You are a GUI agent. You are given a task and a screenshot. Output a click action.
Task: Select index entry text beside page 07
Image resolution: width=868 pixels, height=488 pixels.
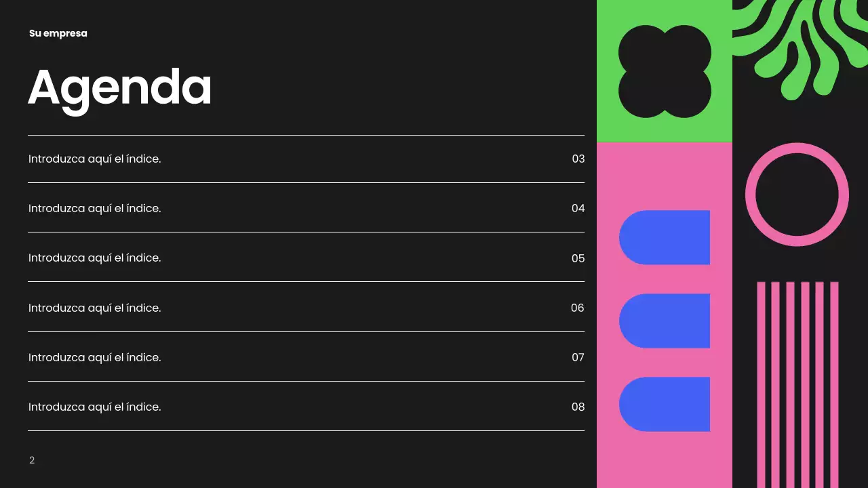[x=95, y=357]
